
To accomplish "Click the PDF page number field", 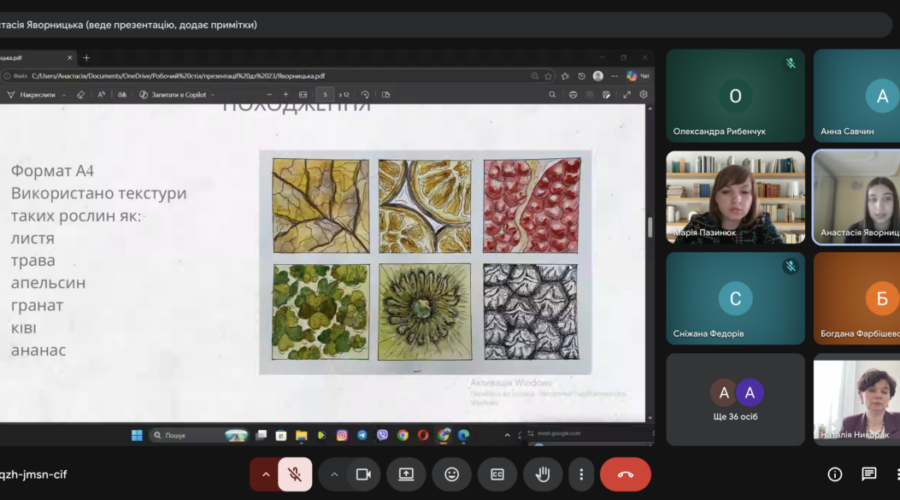I will click(325, 95).
